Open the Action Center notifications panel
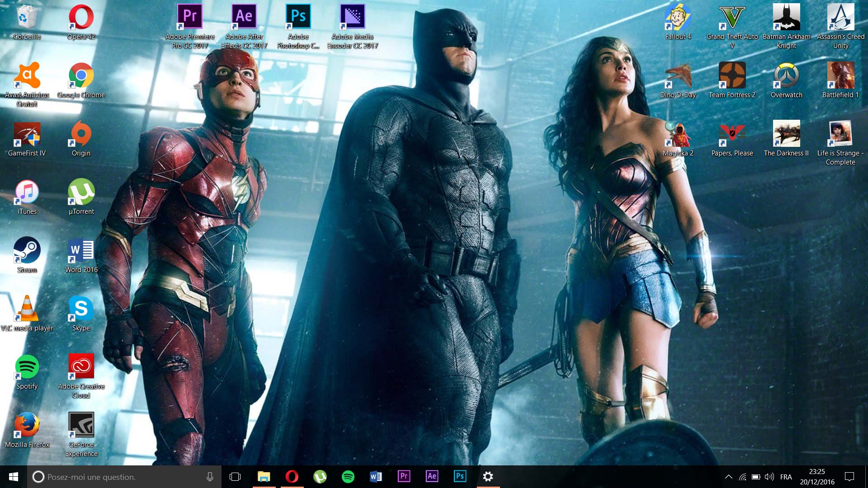Viewport: 868px width, 488px height. pyautogui.click(x=849, y=477)
